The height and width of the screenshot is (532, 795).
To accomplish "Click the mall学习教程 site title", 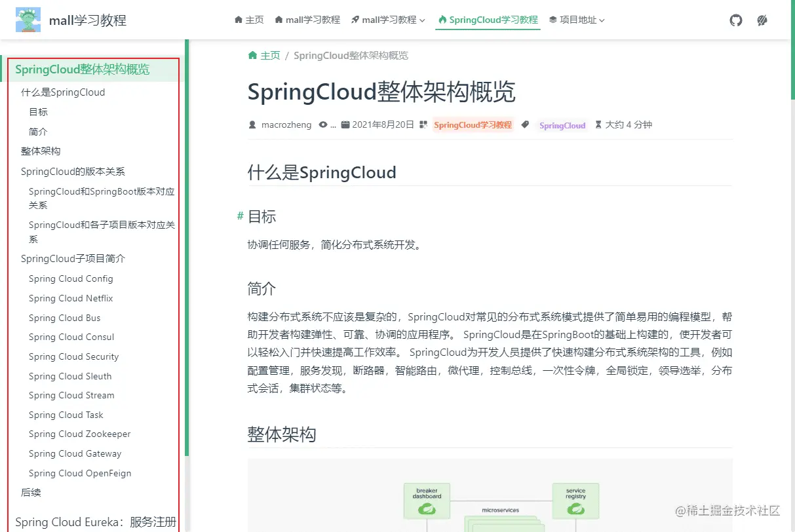I will coord(88,20).
